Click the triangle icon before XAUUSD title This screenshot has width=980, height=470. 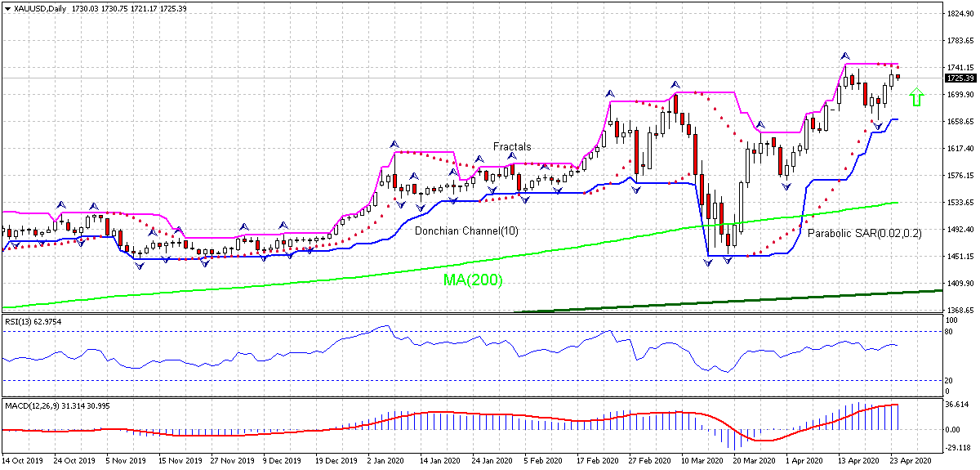pyautogui.click(x=7, y=7)
